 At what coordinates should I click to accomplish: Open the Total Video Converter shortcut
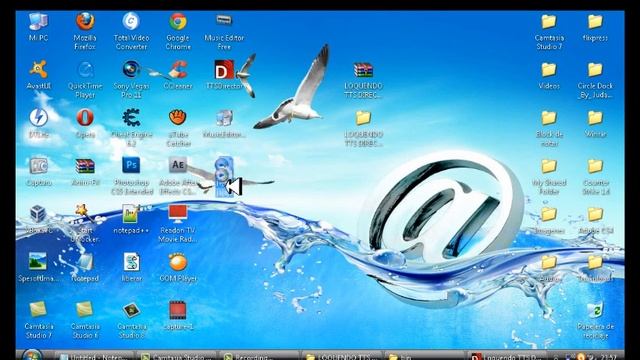pyautogui.click(x=131, y=22)
